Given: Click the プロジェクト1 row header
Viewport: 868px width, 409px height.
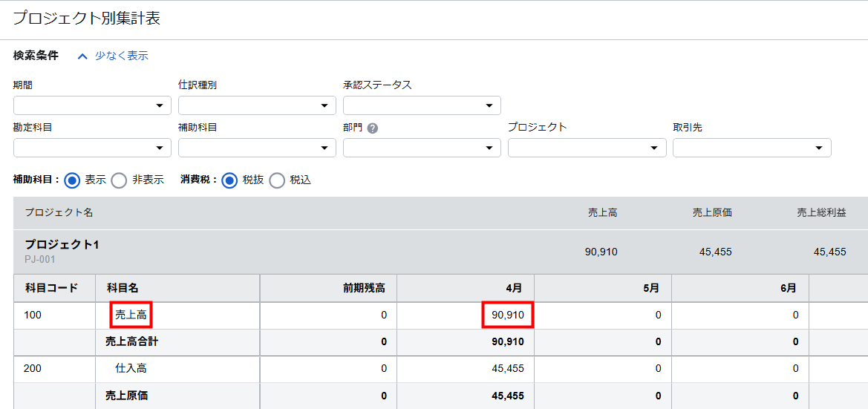Looking at the screenshot, I should tap(62, 244).
